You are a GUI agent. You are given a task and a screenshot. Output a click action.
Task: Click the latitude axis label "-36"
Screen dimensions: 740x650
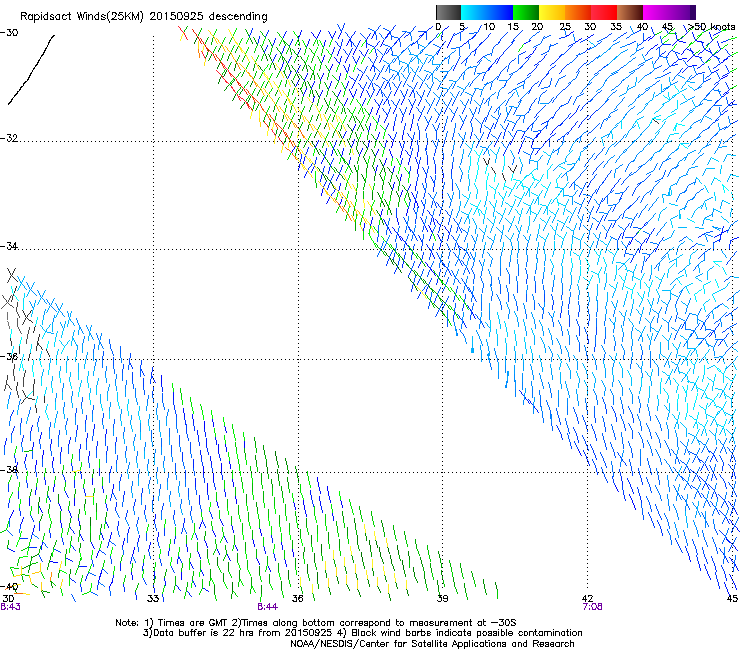pos(9,356)
